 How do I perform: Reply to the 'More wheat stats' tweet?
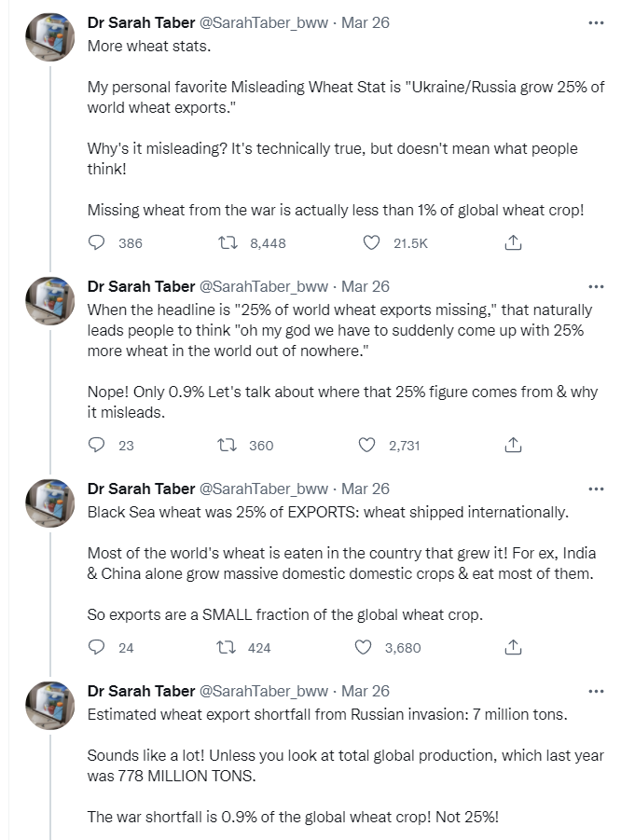click(97, 243)
